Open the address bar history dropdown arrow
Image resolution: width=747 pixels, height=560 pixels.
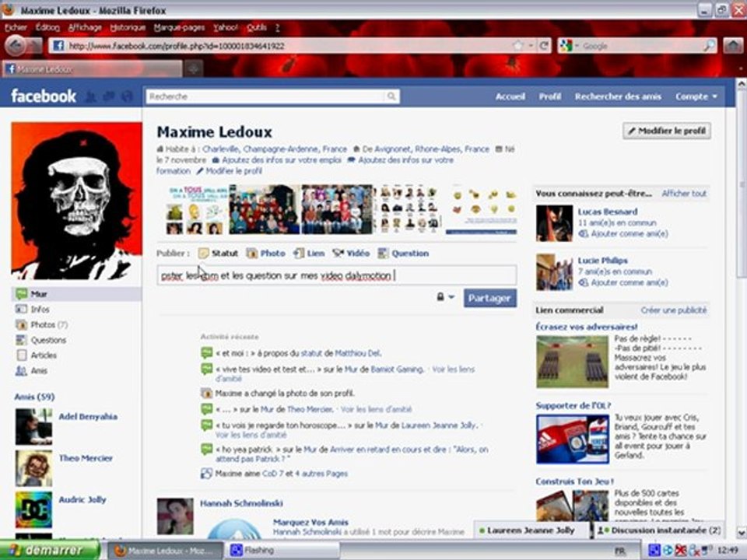point(531,46)
